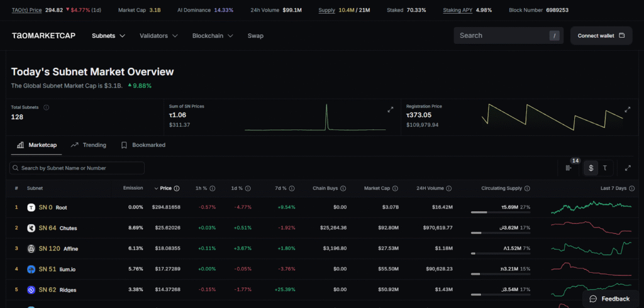Expand the Sum of SN Prices chart
The image size is (644, 308).
(x=390, y=109)
